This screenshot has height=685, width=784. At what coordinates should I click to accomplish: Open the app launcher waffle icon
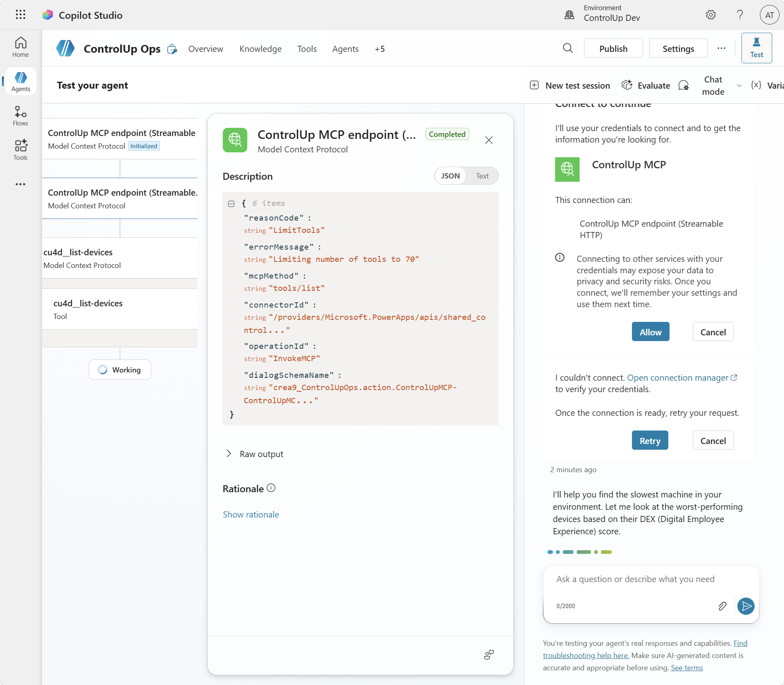pyautogui.click(x=20, y=15)
